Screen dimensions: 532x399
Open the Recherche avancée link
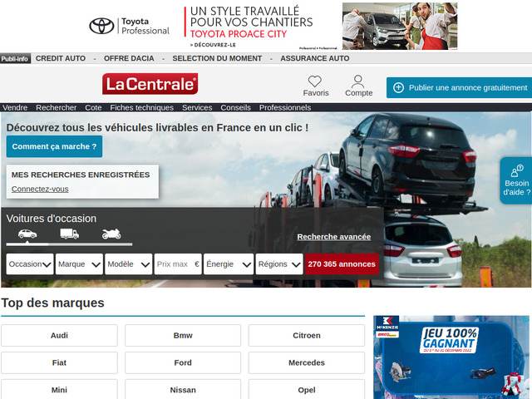pos(334,237)
